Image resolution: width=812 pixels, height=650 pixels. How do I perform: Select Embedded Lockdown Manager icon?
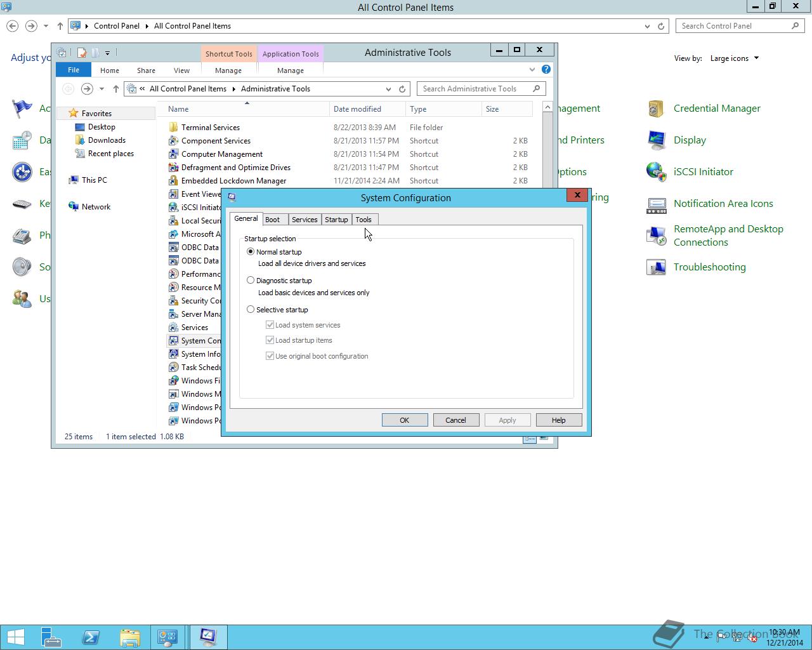pos(173,181)
